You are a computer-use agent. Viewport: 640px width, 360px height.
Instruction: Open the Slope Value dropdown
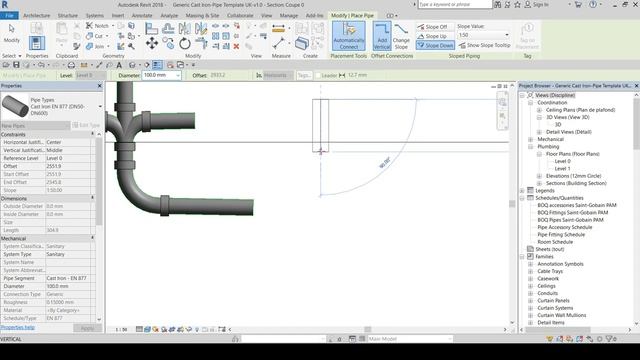click(507, 35)
